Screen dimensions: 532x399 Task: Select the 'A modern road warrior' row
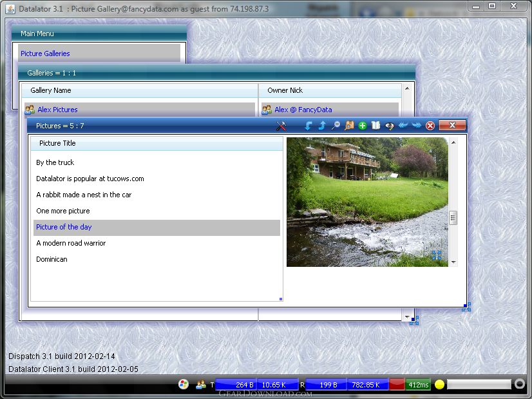coord(157,243)
